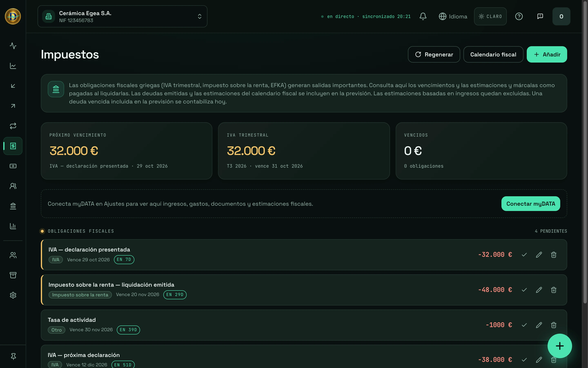This screenshot has width=588, height=368.
Task: Open the notifications bell
Action: coord(423,16)
